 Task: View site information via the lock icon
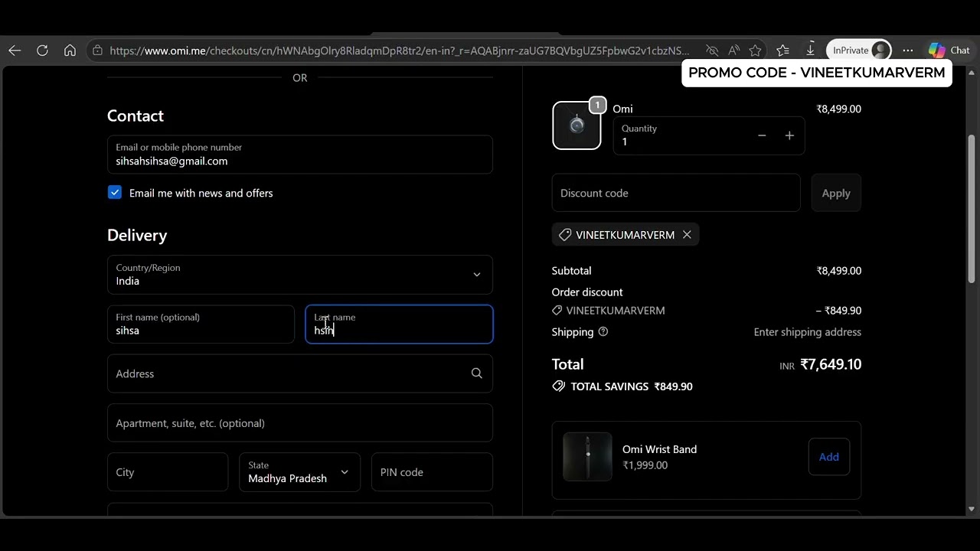[x=97, y=51]
